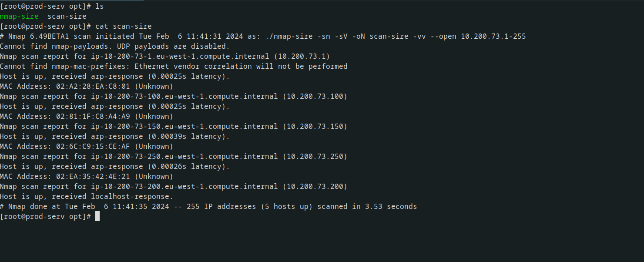
Task: Click the IP (10.200.73.150) in the scan report
Action: click(315, 127)
